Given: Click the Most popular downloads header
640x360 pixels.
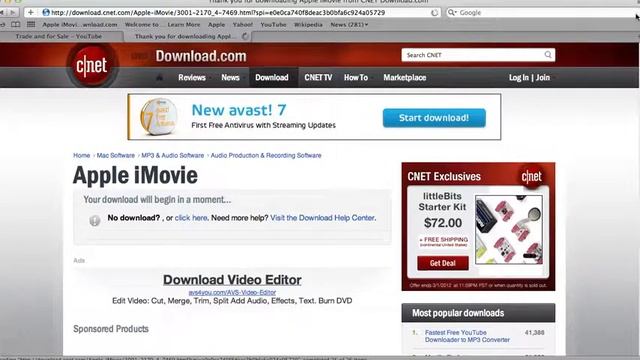Looking at the screenshot, I should point(478,313).
